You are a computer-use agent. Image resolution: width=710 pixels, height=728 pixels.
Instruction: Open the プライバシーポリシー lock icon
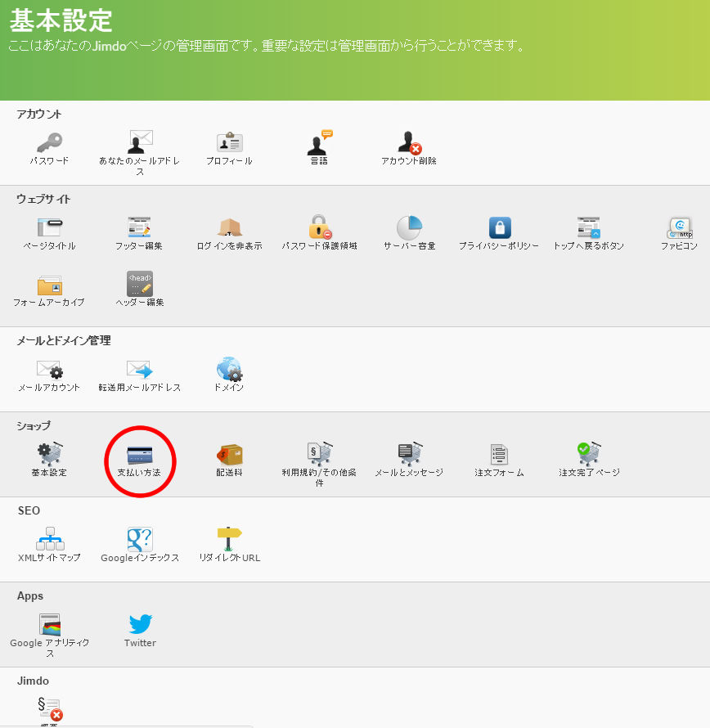(x=500, y=227)
